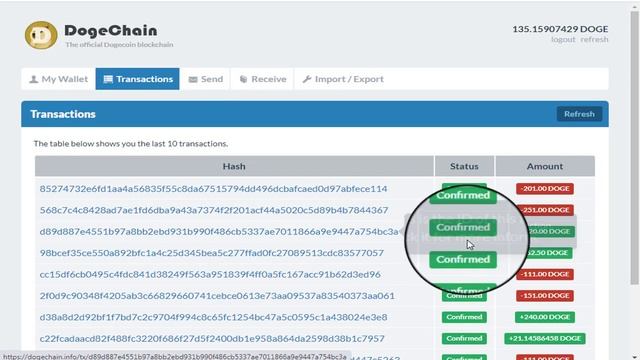Click the +21.14586458 DOGE amount badge
The height and width of the screenshot is (360, 640).
pyautogui.click(x=544, y=338)
